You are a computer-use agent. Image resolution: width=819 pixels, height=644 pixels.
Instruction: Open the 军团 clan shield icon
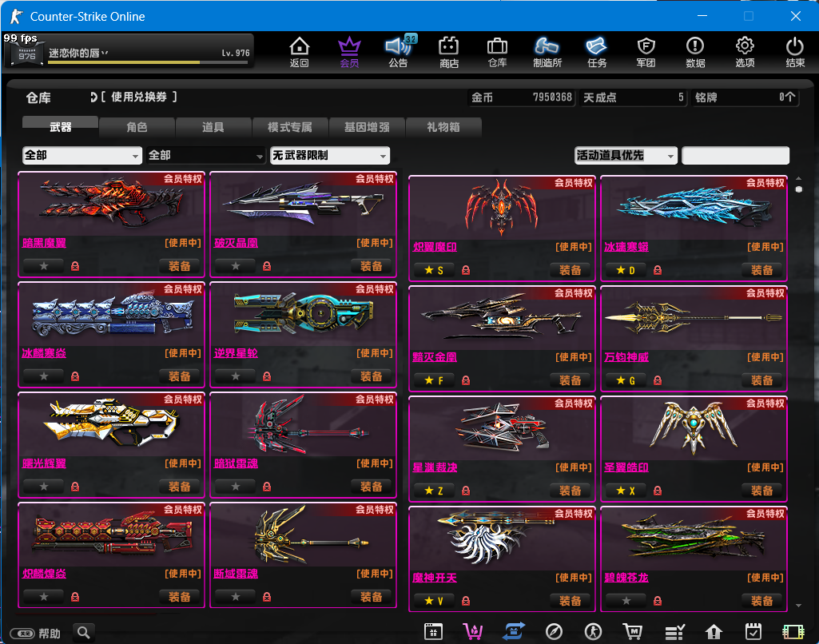click(646, 52)
